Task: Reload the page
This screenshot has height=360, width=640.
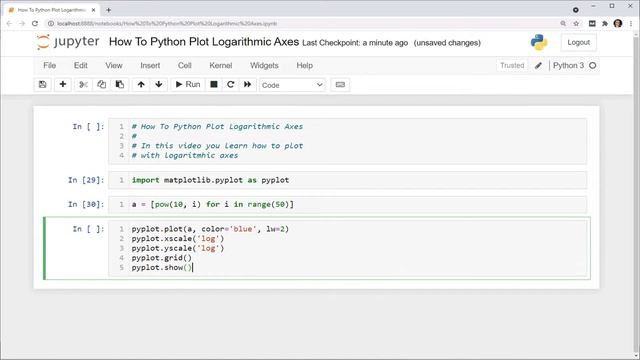Action: click(x=35, y=24)
